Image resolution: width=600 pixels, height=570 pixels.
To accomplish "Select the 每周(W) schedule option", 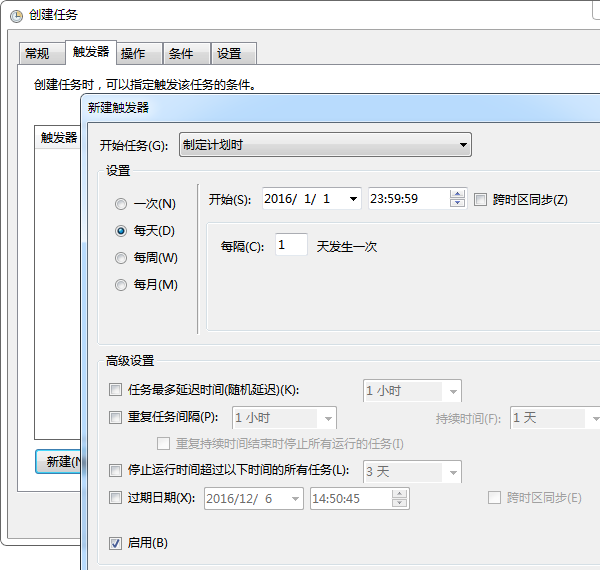I will pyautogui.click(x=121, y=258).
